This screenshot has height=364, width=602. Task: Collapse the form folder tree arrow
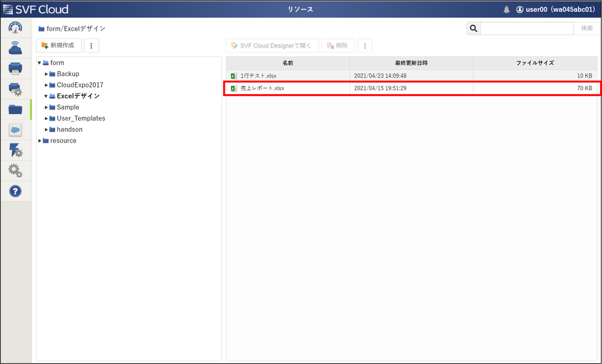(x=40, y=63)
